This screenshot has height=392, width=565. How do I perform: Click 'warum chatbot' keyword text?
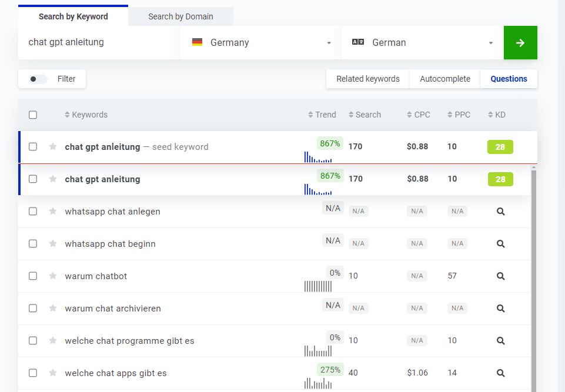click(x=96, y=276)
